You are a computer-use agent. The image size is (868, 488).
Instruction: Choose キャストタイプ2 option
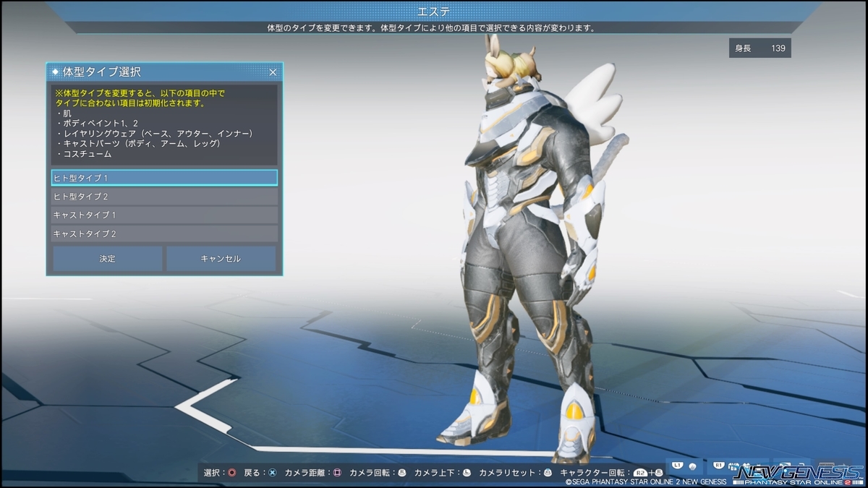tap(164, 234)
